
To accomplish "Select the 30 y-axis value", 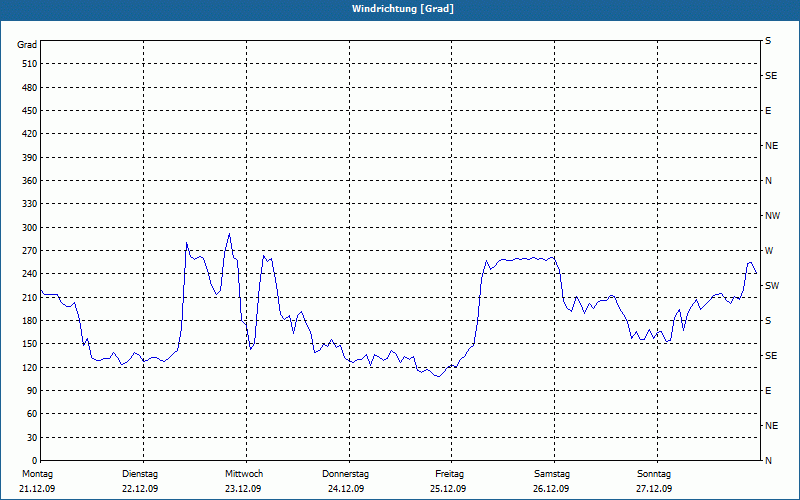I will [32, 438].
